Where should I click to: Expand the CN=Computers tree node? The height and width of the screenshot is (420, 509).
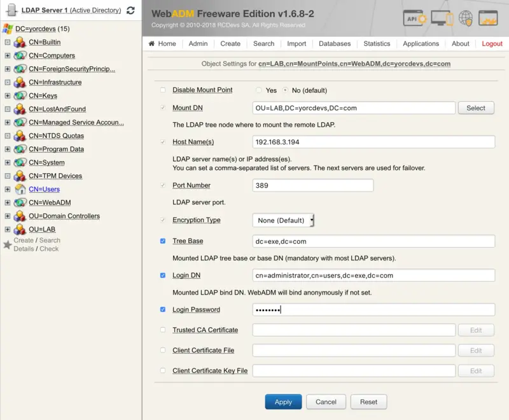point(8,55)
